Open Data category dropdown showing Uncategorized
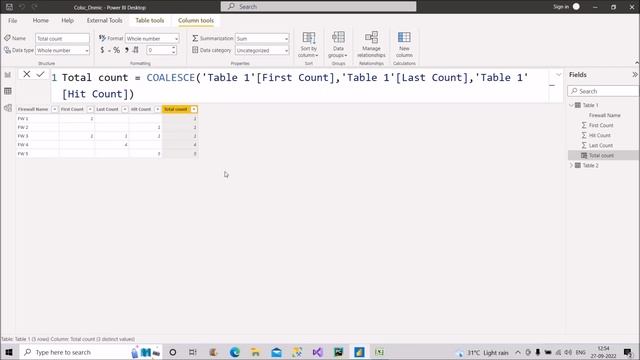This screenshot has height=360, width=640. coord(262,50)
